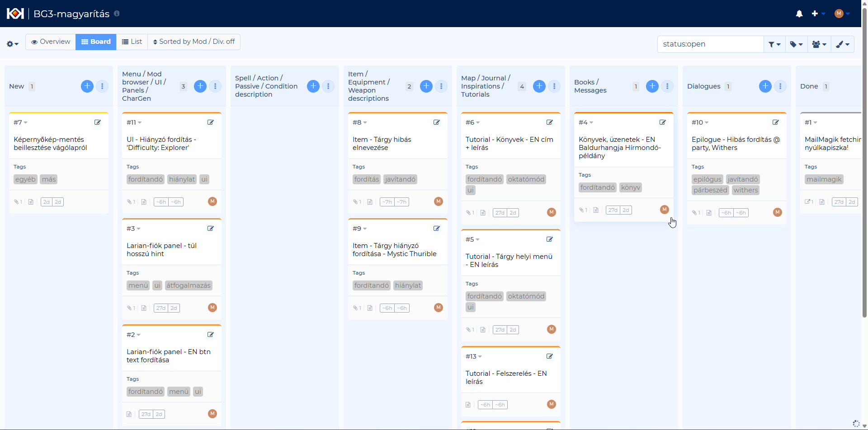This screenshot has height=430, width=868.
Task: Add a task to Item / Equipment column
Action: pos(426,86)
